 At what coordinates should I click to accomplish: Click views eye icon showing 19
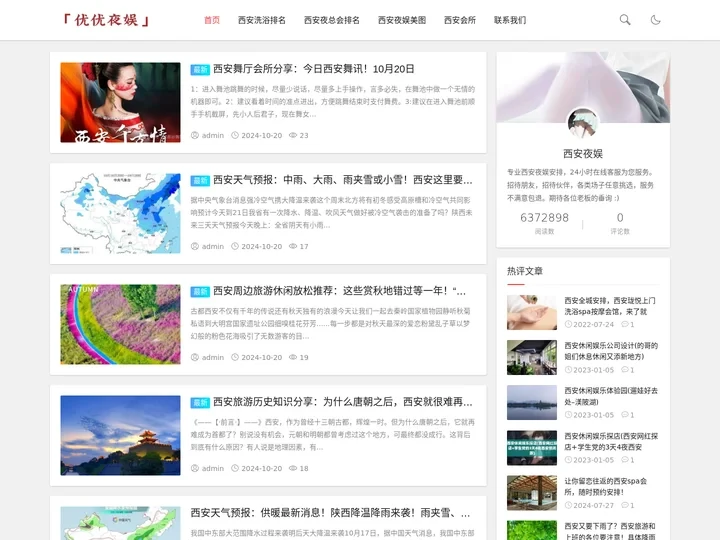[293, 357]
